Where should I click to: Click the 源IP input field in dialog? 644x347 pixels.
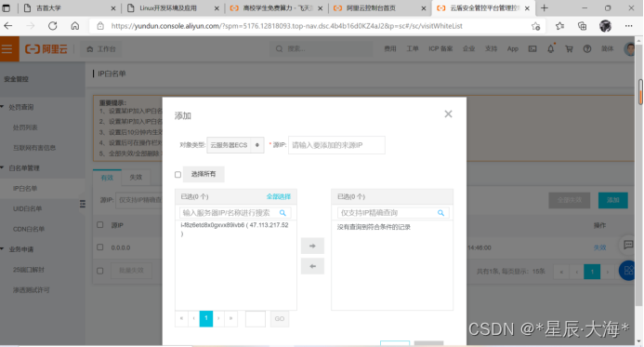[x=336, y=145]
